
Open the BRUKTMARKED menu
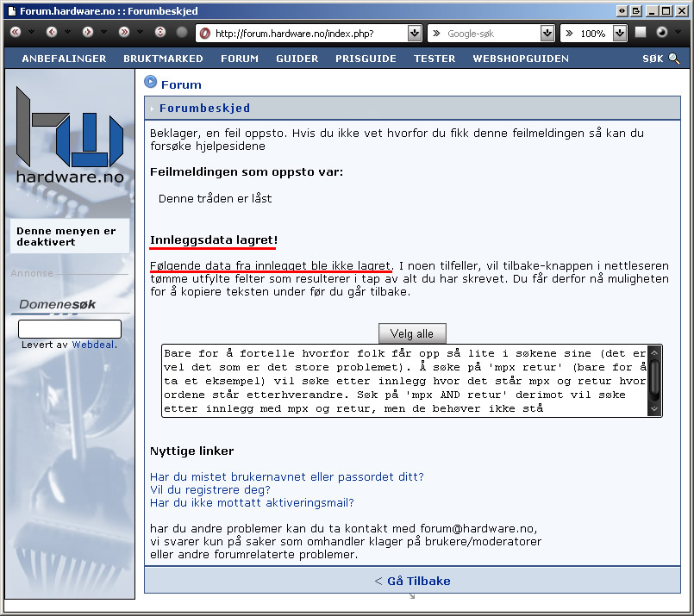(x=163, y=59)
